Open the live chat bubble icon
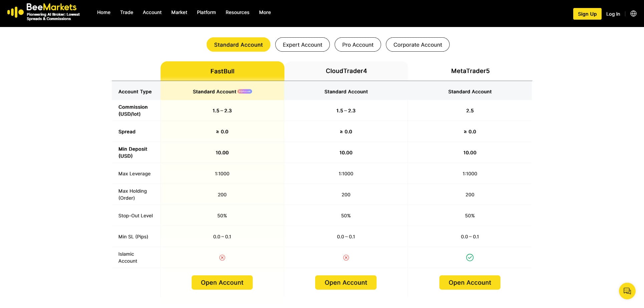644x308 pixels. click(x=627, y=291)
